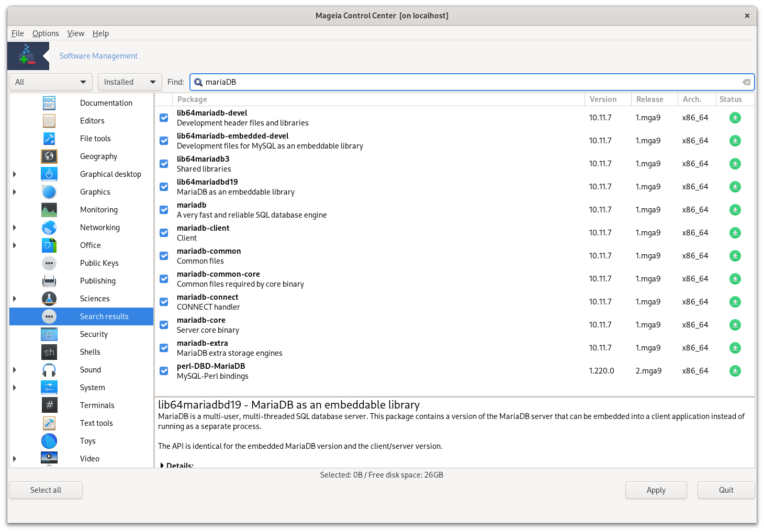Click the Monitoring category icon
The width and height of the screenshot is (764, 532).
click(49, 210)
